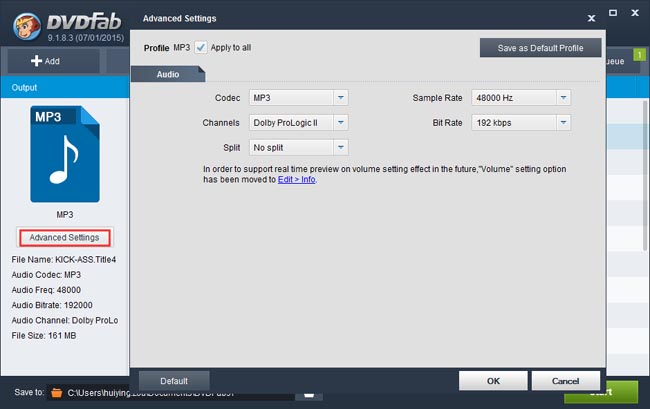
Task: Click the plus Add button
Action: pos(44,61)
